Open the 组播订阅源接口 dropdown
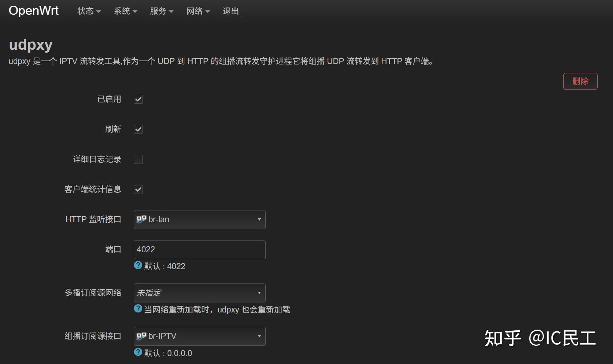 [x=199, y=336]
